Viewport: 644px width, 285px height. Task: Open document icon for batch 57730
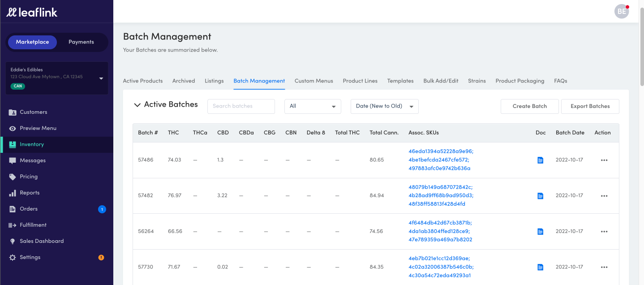pyautogui.click(x=541, y=267)
